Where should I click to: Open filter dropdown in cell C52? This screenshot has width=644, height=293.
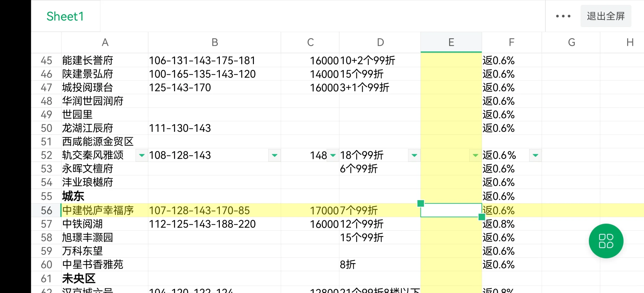tap(333, 155)
